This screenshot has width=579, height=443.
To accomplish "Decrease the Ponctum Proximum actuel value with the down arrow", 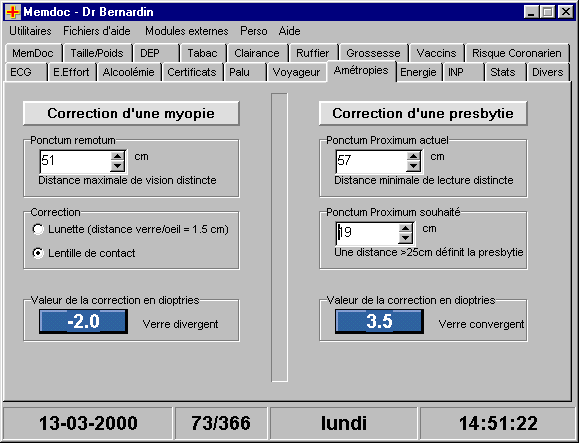I will tap(413, 166).
